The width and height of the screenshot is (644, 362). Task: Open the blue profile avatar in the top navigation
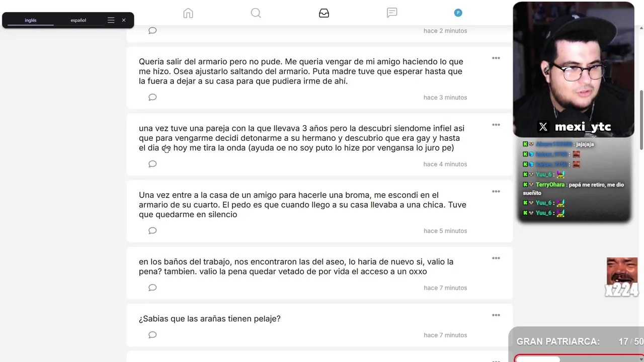pyautogui.click(x=458, y=13)
